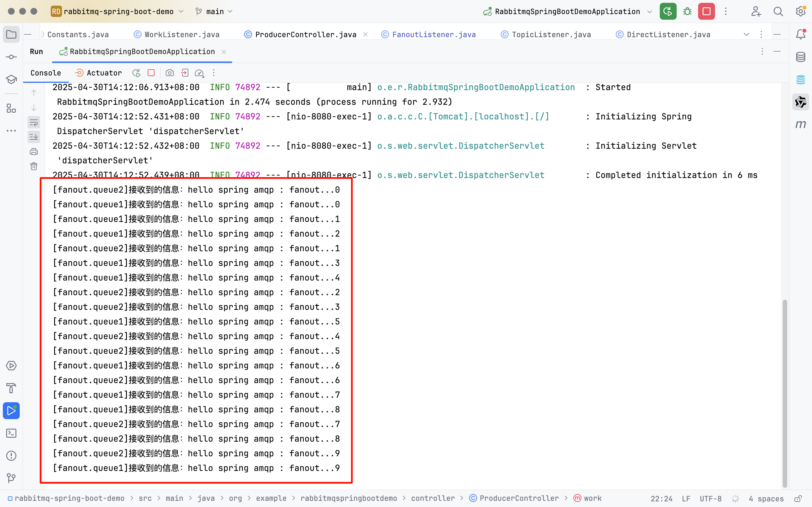Viewport: 812px width, 507px height.
Task: Open the main branch dropdown
Action: pos(215,11)
